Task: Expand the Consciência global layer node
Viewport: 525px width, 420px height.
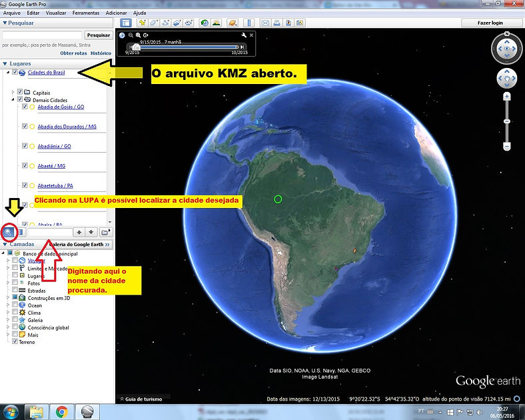Action: tap(8, 327)
